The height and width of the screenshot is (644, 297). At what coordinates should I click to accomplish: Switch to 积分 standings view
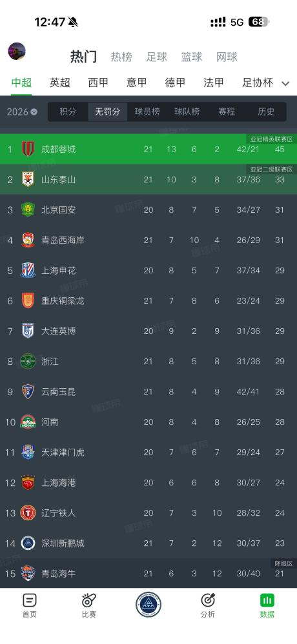[x=68, y=112]
